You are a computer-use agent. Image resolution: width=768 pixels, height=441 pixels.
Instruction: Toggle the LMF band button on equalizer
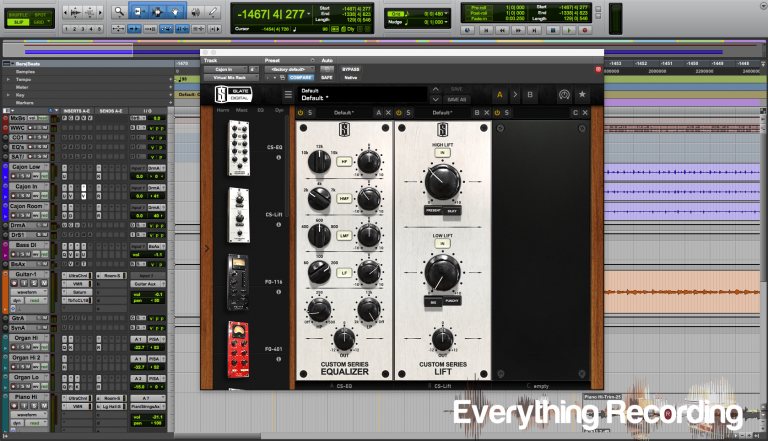[344, 236]
